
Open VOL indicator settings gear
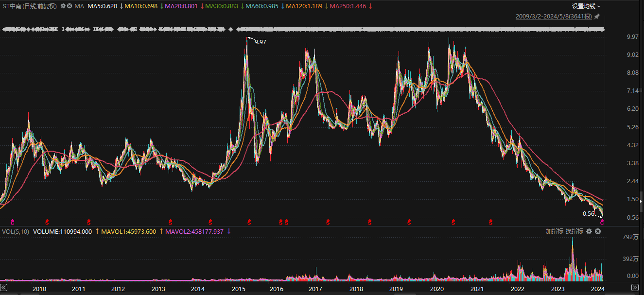[589, 231]
